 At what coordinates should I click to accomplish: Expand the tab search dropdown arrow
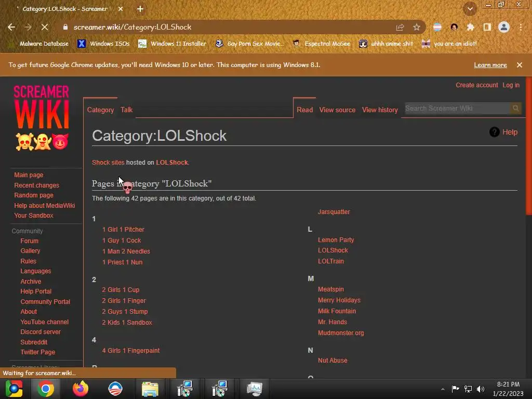470,9
